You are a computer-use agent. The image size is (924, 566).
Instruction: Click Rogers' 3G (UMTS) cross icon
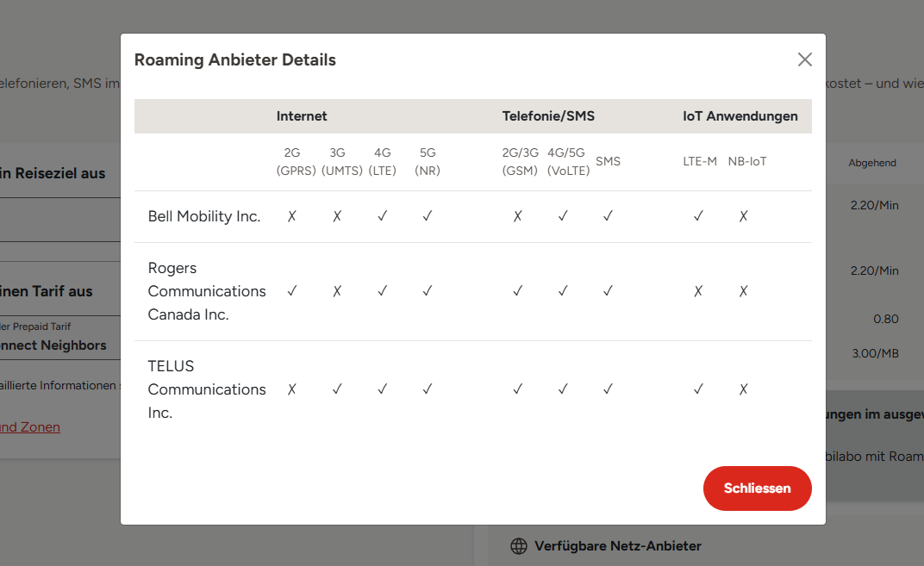tap(337, 291)
